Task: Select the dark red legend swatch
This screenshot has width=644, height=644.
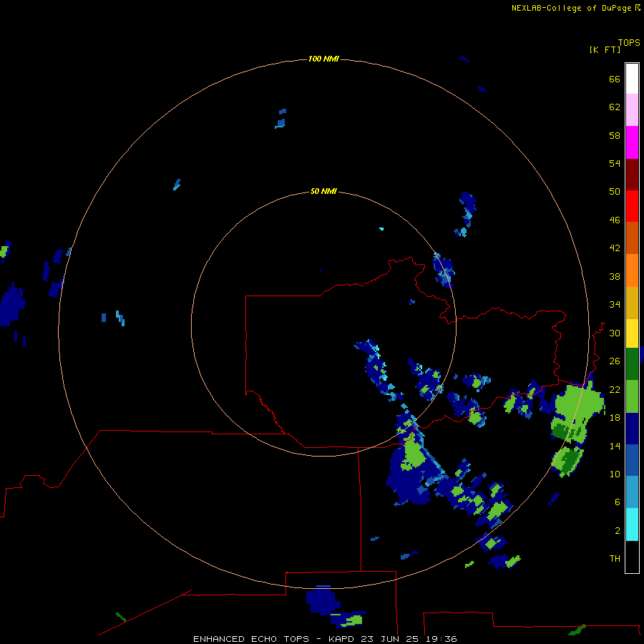Action: click(632, 174)
